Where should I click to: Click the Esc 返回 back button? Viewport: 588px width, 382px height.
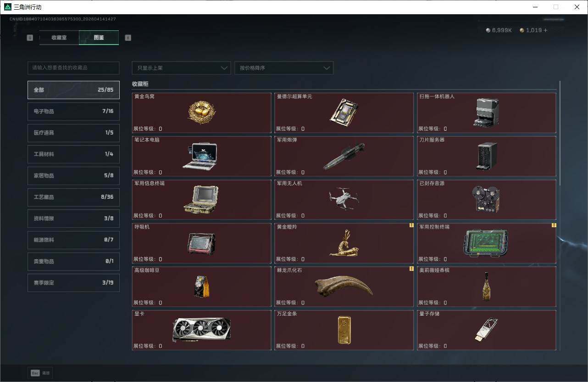coord(40,373)
